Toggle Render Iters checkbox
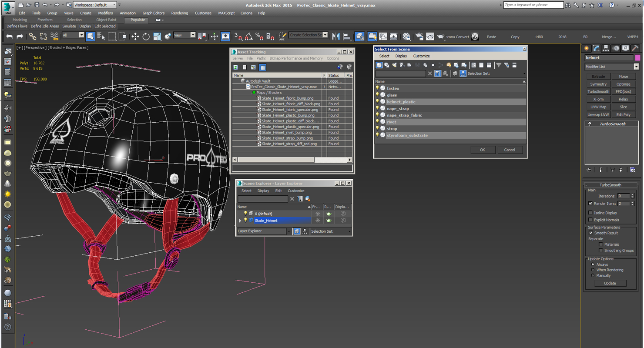 tap(590, 204)
